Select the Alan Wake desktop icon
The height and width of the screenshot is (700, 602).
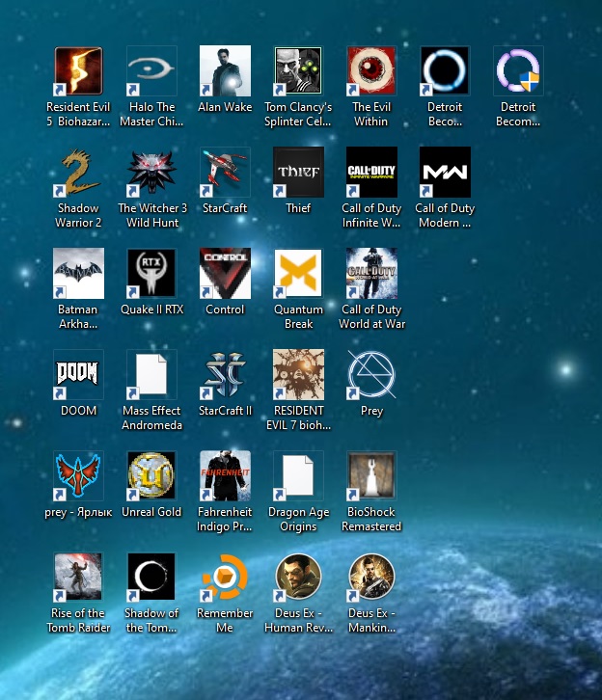(225, 71)
